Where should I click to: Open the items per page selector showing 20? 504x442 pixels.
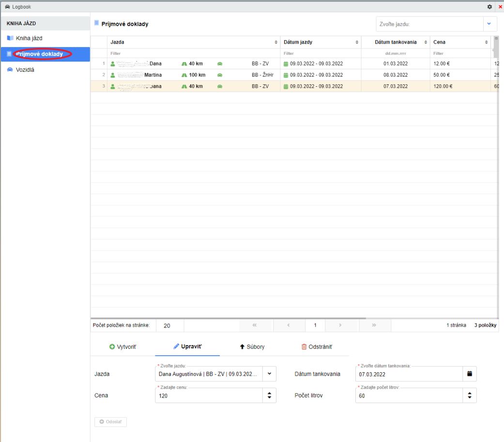point(167,326)
